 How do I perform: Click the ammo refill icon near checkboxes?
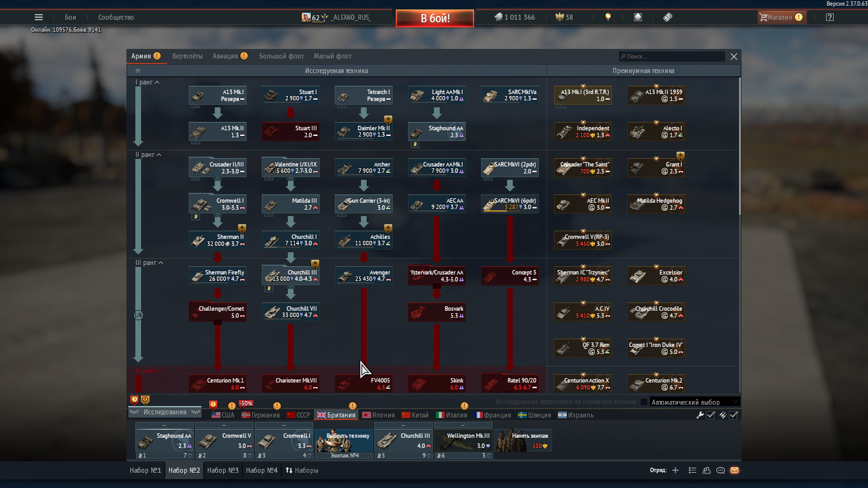pos(722,415)
